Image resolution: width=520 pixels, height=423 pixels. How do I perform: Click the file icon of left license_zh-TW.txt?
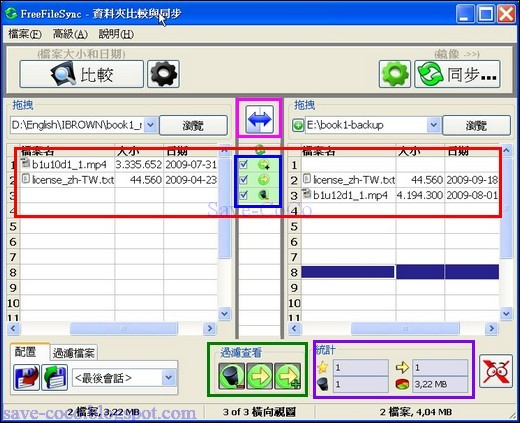[x=26, y=179]
